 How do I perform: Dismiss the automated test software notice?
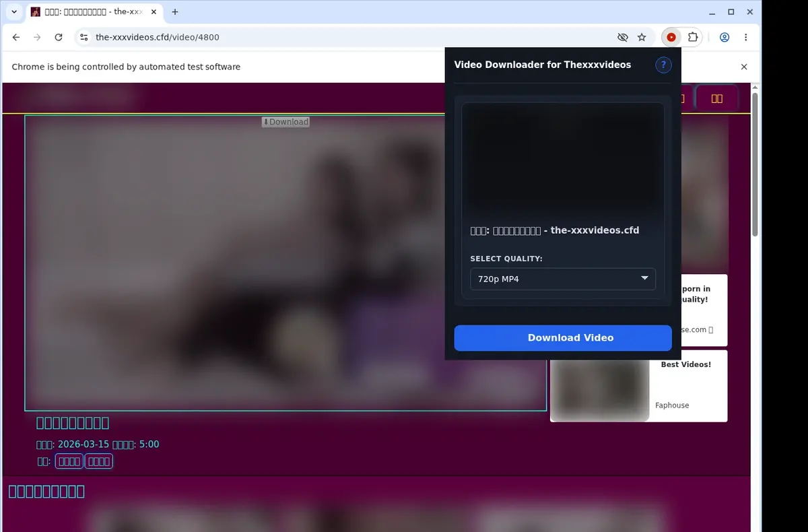coord(744,67)
